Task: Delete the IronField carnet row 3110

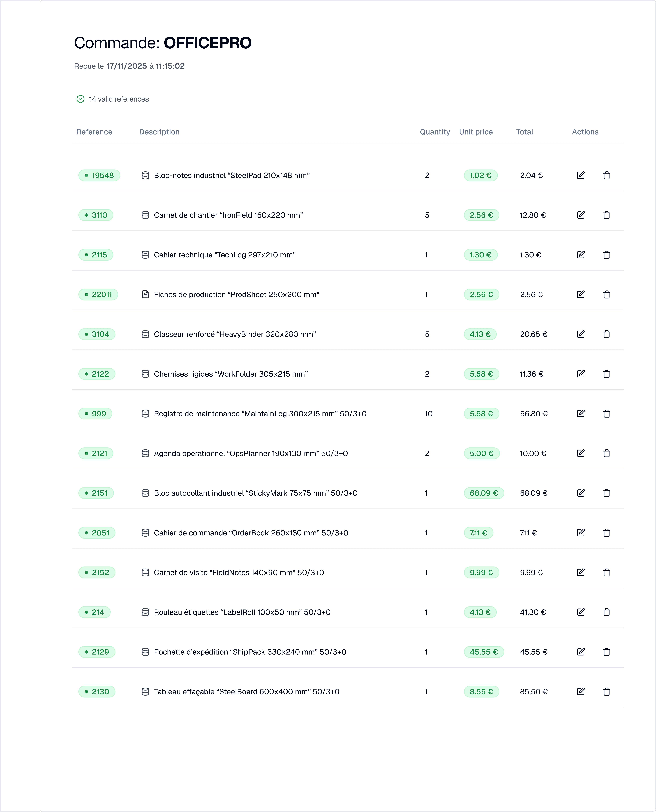Action: (x=606, y=215)
